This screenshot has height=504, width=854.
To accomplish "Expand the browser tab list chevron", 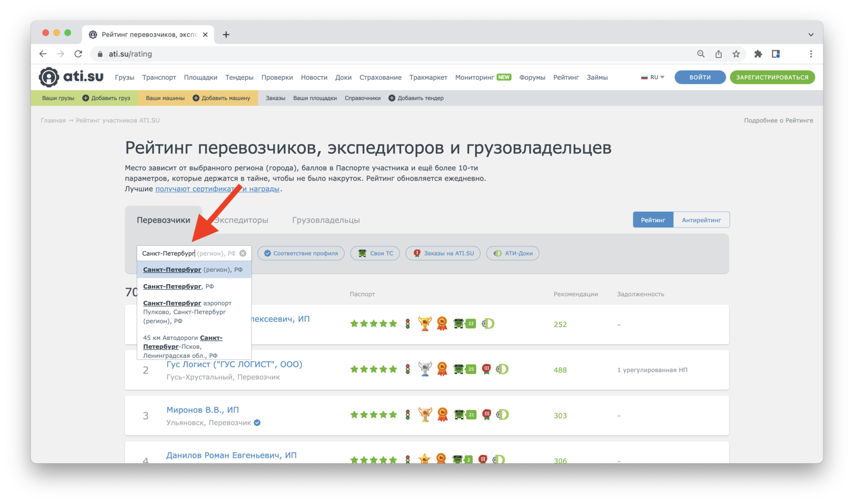I will point(811,35).
